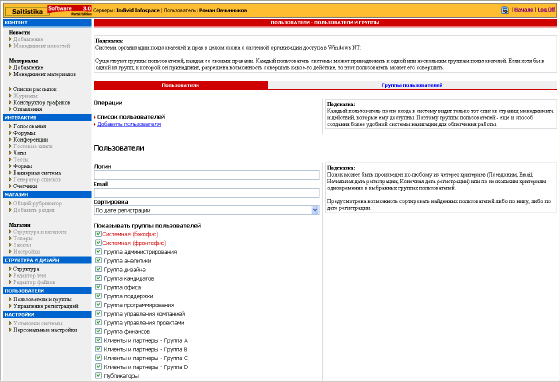Uncheck Группа управления компанией
The height and width of the screenshot is (382, 560).
98,313
